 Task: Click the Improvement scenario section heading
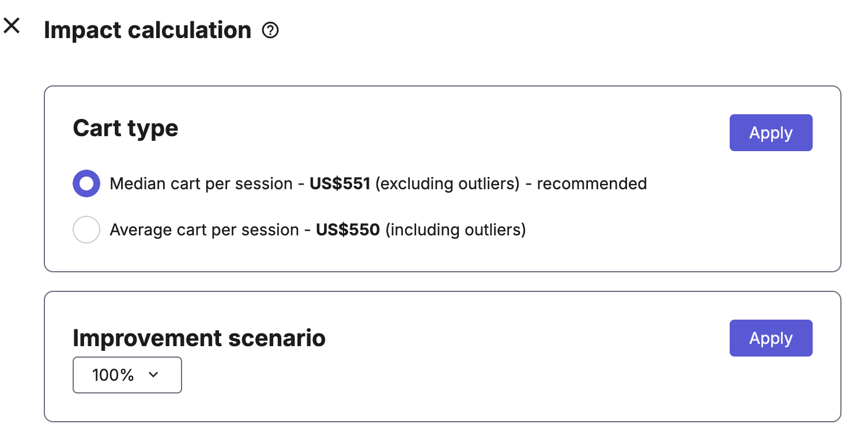point(199,338)
